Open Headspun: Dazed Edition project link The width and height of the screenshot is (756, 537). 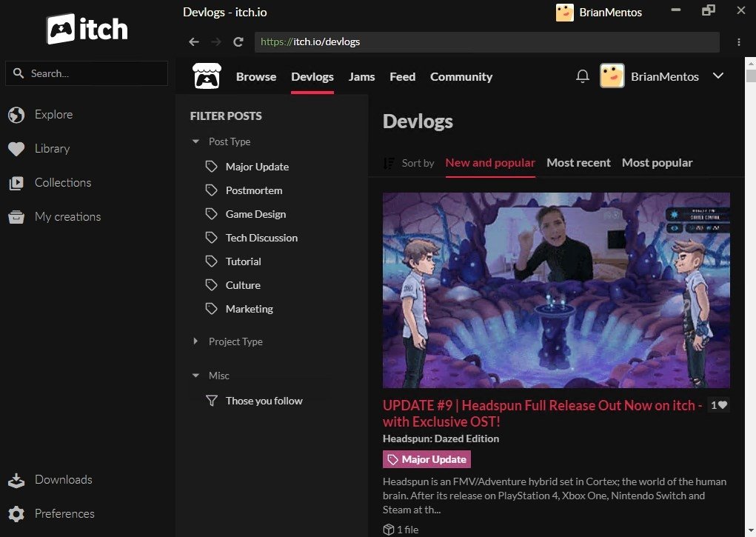441,438
